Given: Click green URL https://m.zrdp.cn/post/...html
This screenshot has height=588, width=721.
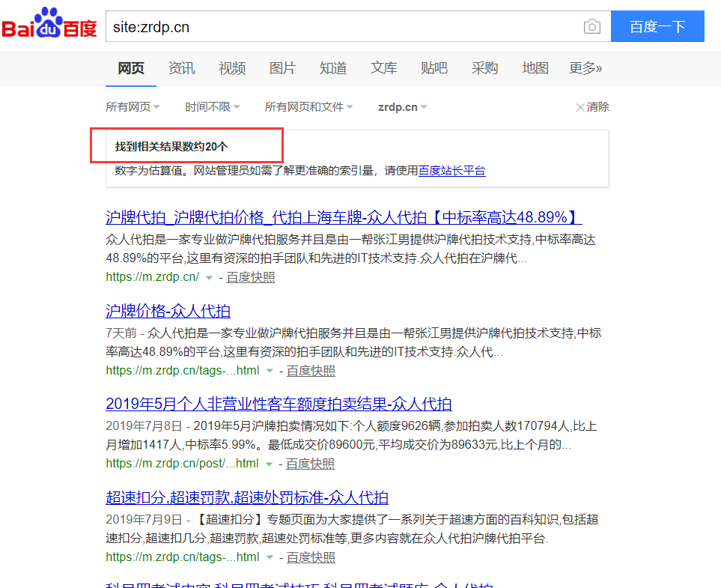Looking at the screenshot, I should pos(182,464).
